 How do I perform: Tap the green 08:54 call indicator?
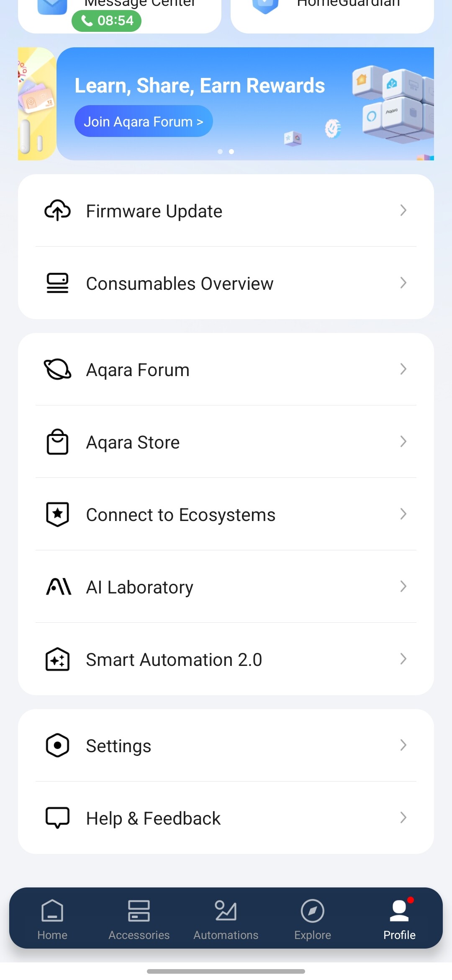(x=107, y=21)
